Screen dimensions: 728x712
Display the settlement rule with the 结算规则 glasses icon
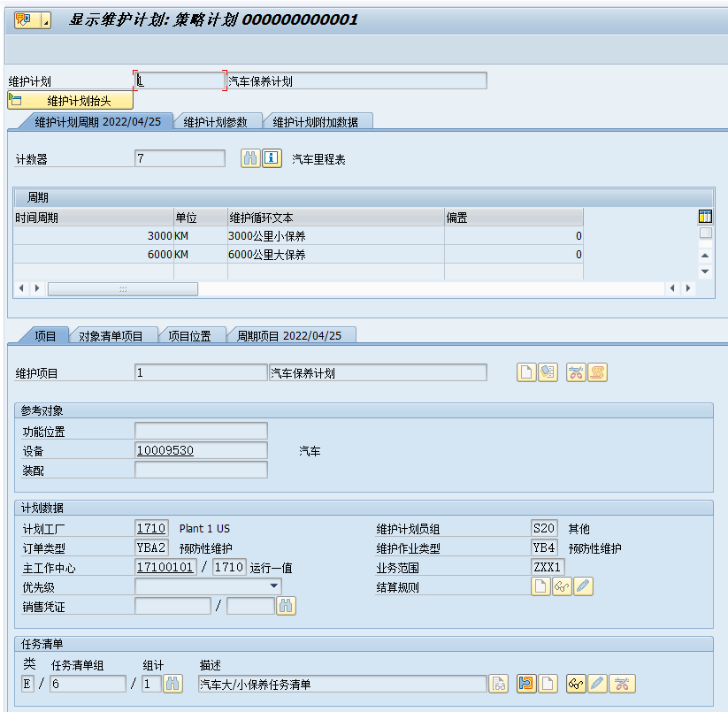coord(562,586)
